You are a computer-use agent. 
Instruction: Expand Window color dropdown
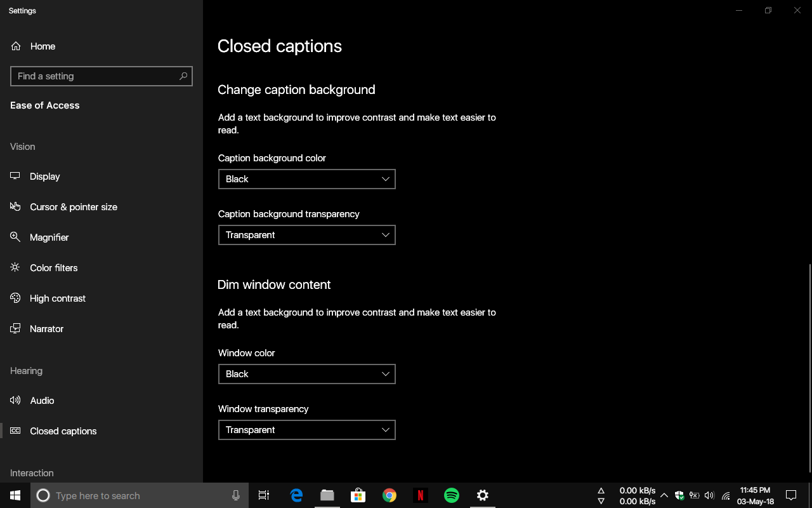[307, 374]
